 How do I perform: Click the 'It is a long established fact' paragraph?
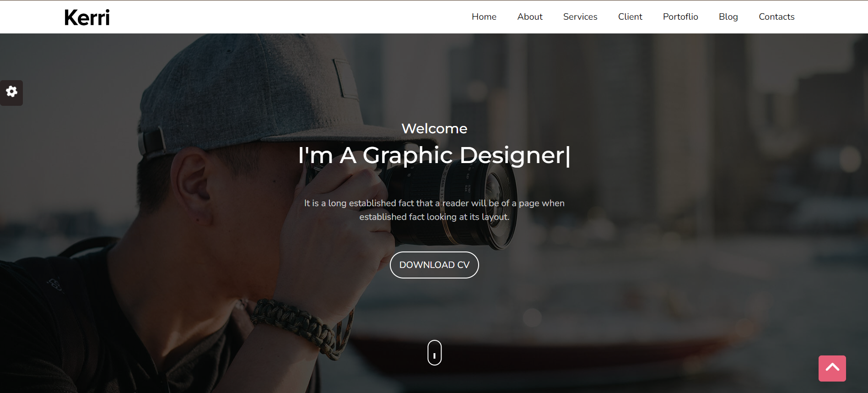pos(434,210)
